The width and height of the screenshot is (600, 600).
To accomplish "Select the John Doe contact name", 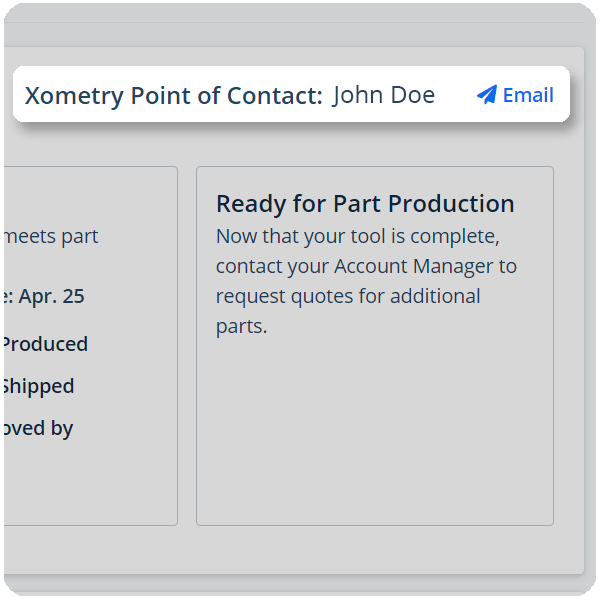I will pos(384,95).
